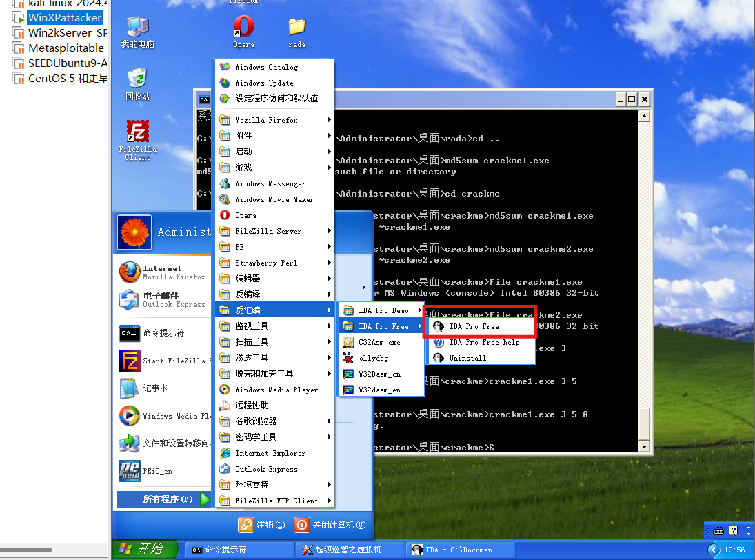Image resolution: width=755 pixels, height=560 pixels.
Task: Expand the 谷歌浏览器 folder
Action: point(274,421)
